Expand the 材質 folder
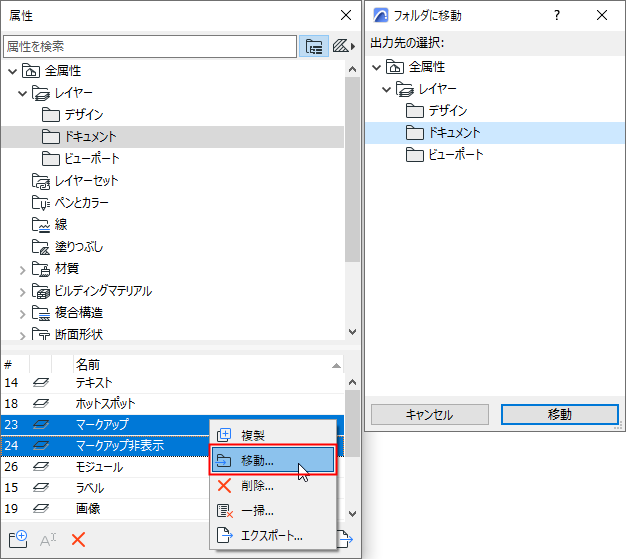This screenshot has height=559, width=626. (22, 270)
